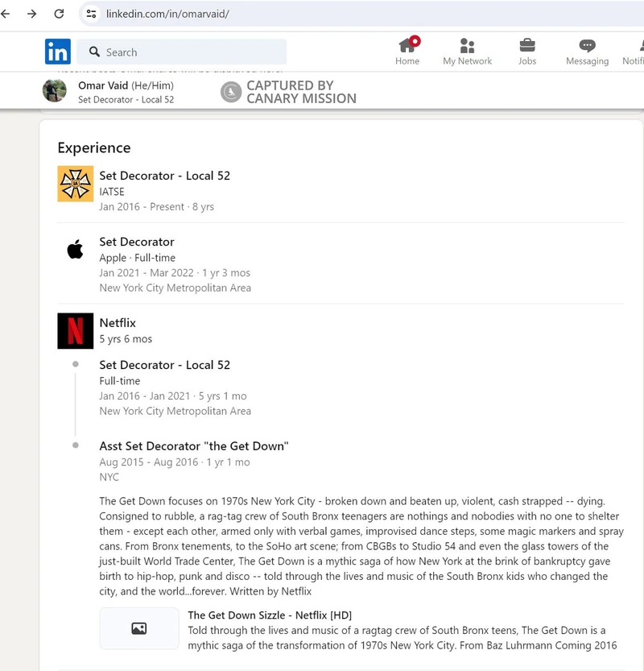644x671 pixels.
Task: Open the Apple Set Decorator position title
Action: point(137,242)
